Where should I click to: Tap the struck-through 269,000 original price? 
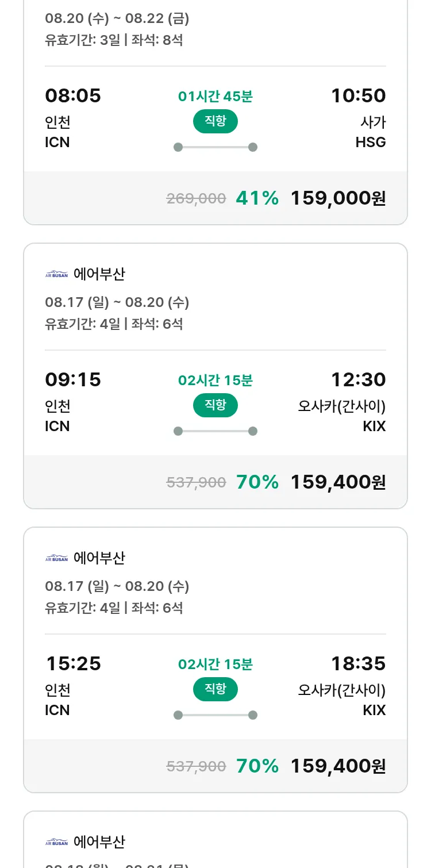tap(196, 199)
